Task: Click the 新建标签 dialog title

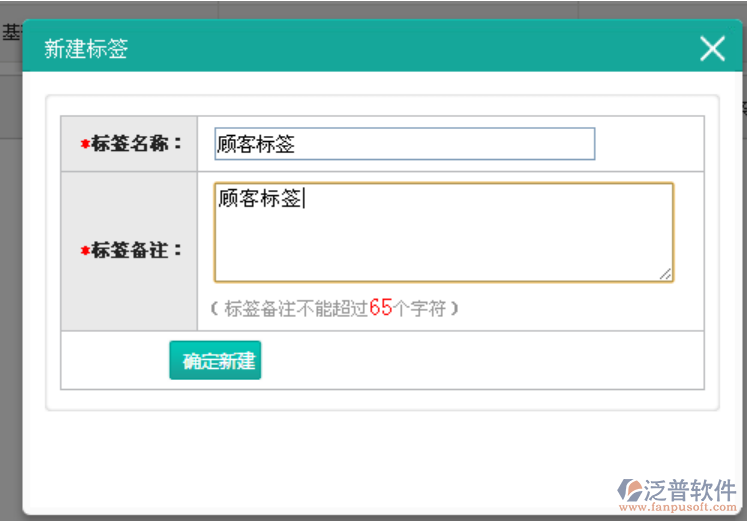Action: pyautogui.click(x=86, y=49)
